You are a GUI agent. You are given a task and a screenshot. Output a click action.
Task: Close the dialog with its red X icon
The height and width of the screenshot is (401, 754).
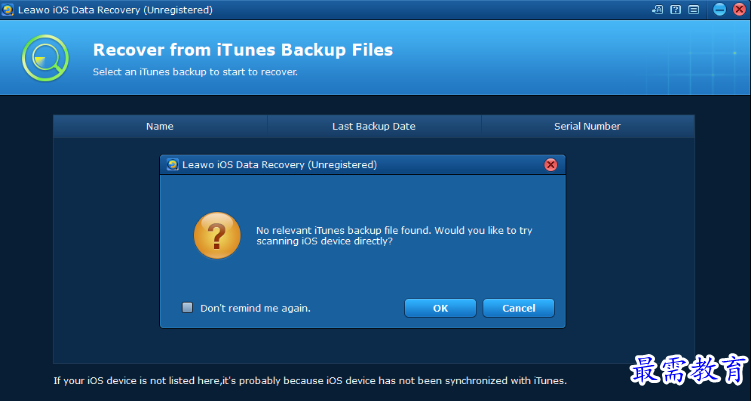point(551,165)
